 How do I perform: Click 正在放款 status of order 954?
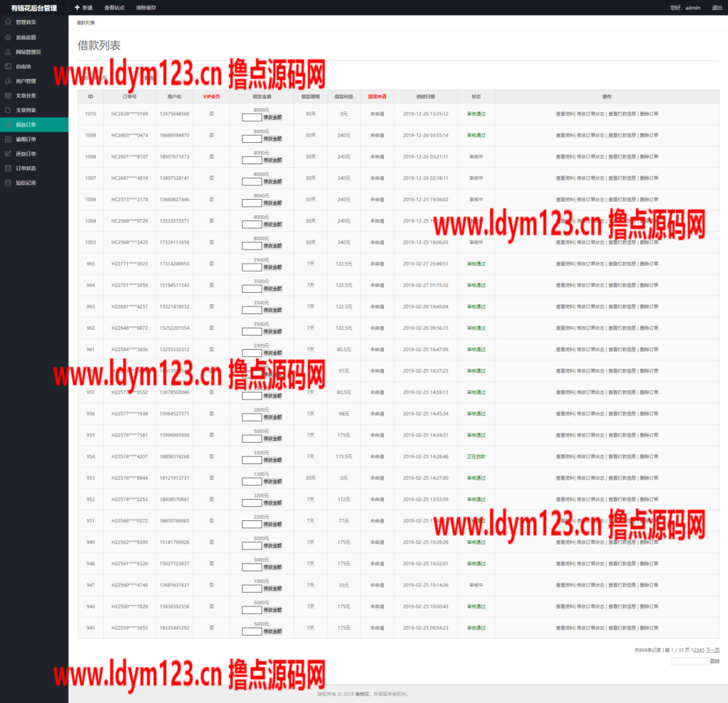[x=476, y=456]
